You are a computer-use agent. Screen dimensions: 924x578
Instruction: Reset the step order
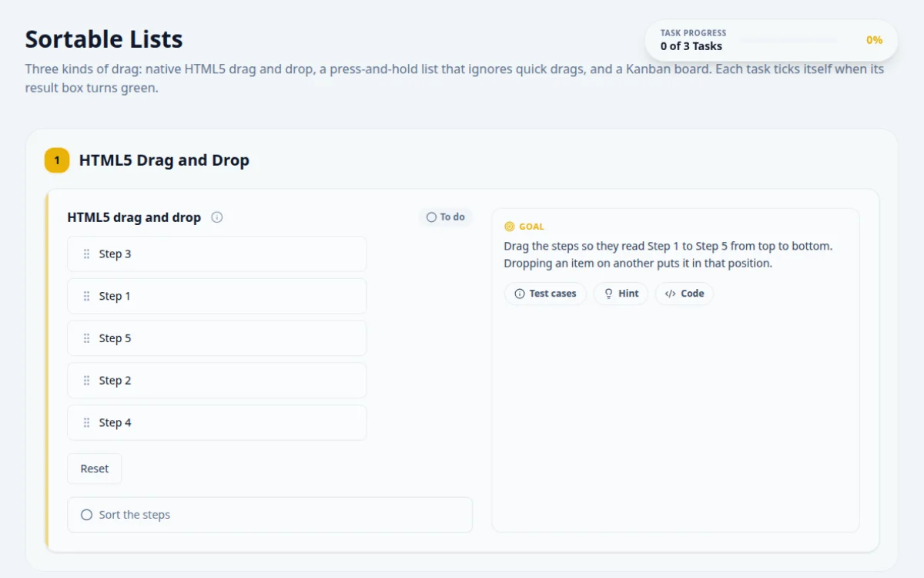(x=95, y=469)
